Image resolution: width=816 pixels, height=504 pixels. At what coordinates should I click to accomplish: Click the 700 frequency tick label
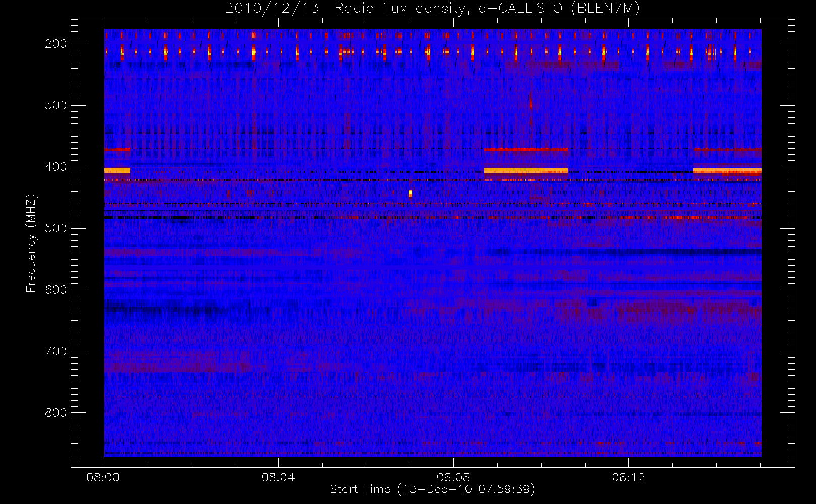[x=55, y=351]
